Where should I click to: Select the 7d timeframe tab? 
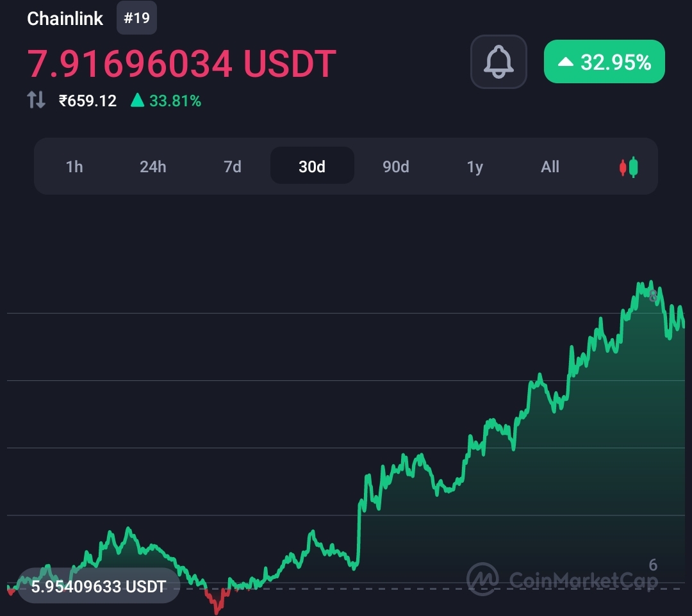pyautogui.click(x=233, y=166)
